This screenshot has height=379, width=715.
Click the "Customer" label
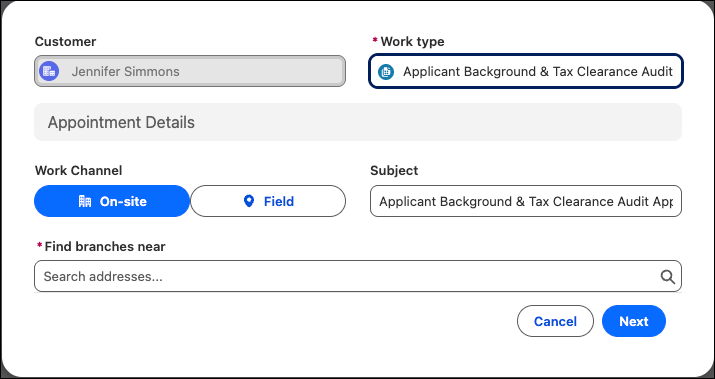point(66,42)
